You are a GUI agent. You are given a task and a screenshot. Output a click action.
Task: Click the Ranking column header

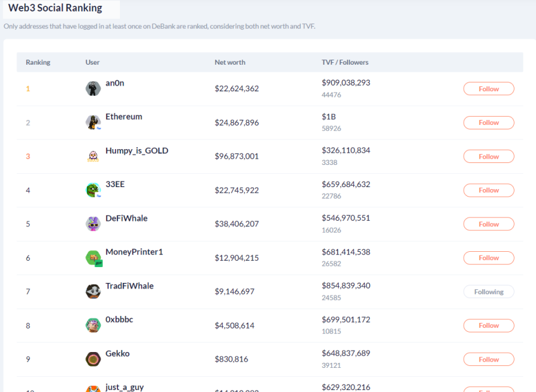(38, 62)
